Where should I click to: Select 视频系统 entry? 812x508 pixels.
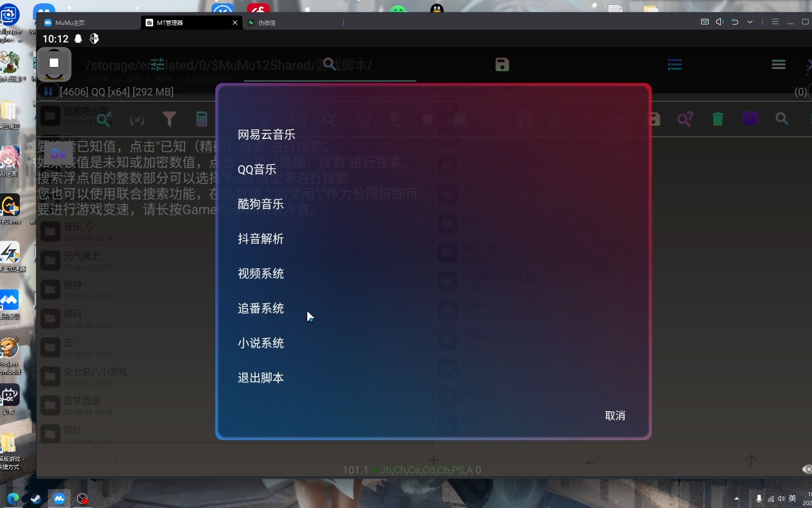coord(260,274)
